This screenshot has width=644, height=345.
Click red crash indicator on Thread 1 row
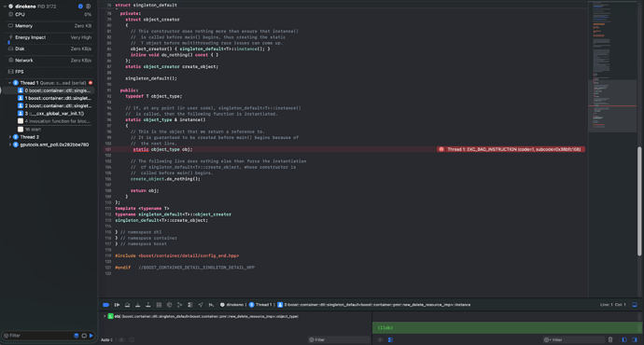(91, 83)
